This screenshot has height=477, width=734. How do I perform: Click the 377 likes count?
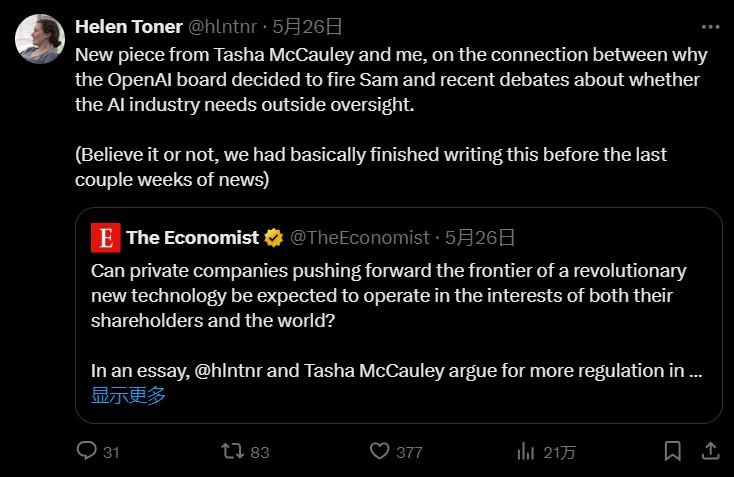409,452
